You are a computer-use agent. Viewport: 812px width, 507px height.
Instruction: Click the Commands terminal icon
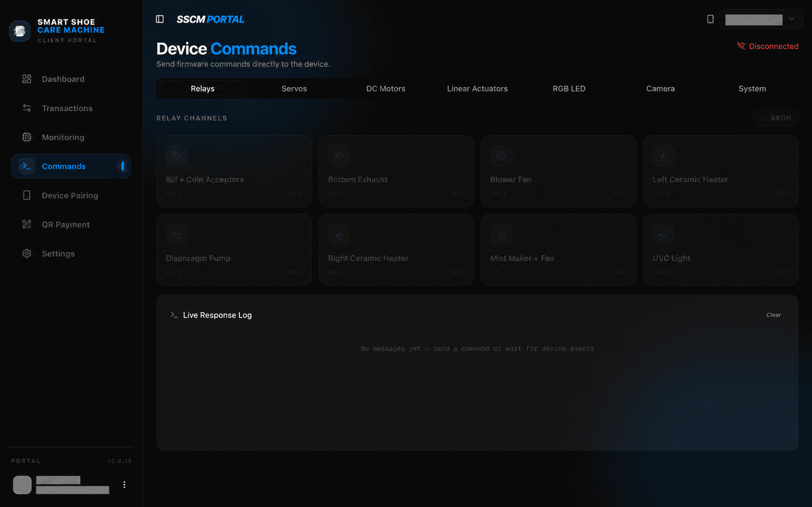click(x=27, y=166)
